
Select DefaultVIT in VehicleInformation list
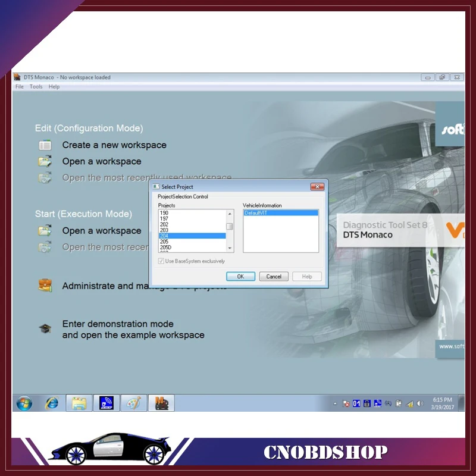pyautogui.click(x=281, y=213)
